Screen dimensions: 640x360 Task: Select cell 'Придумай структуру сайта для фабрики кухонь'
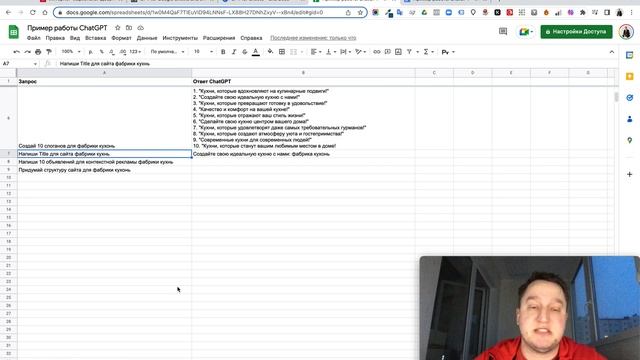[104, 170]
